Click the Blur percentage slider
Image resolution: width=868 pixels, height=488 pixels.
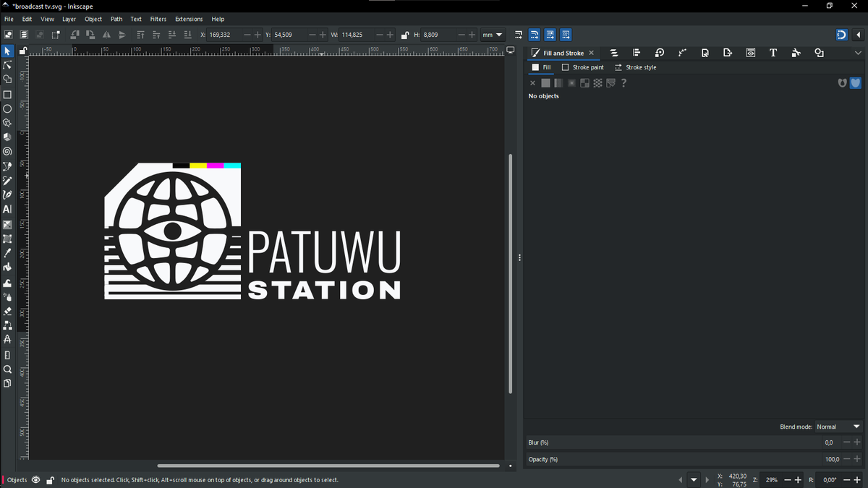673,442
